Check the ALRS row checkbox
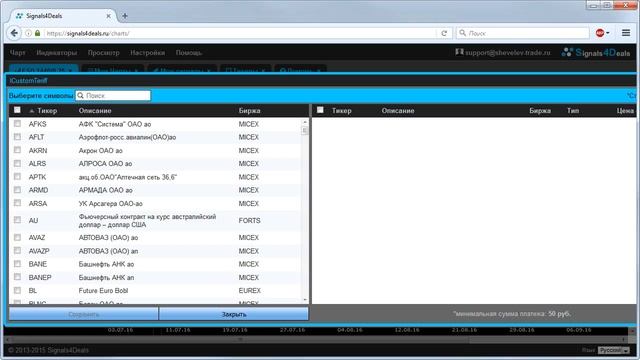This screenshot has width=640, height=360. click(x=17, y=163)
